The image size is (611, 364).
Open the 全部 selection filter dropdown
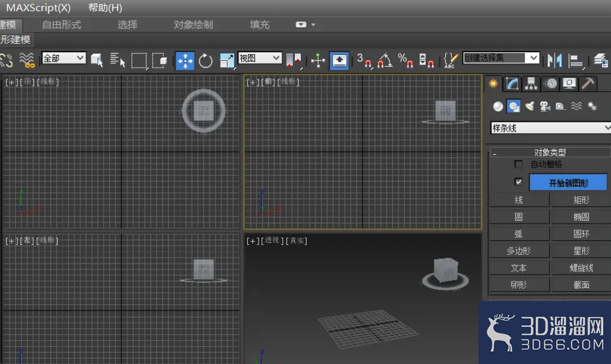click(x=64, y=58)
